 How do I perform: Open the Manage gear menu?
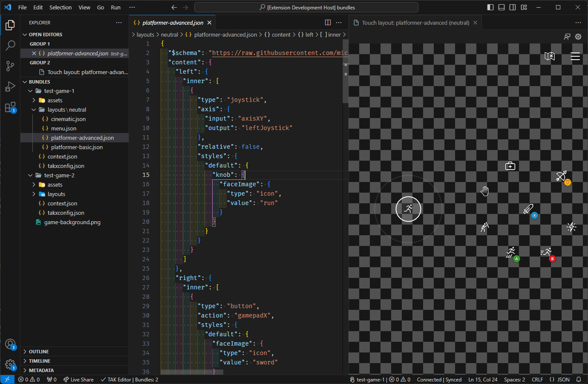coord(10,365)
